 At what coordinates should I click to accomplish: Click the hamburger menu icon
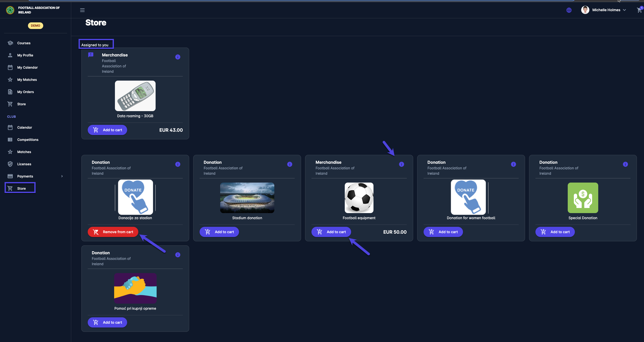click(x=82, y=10)
